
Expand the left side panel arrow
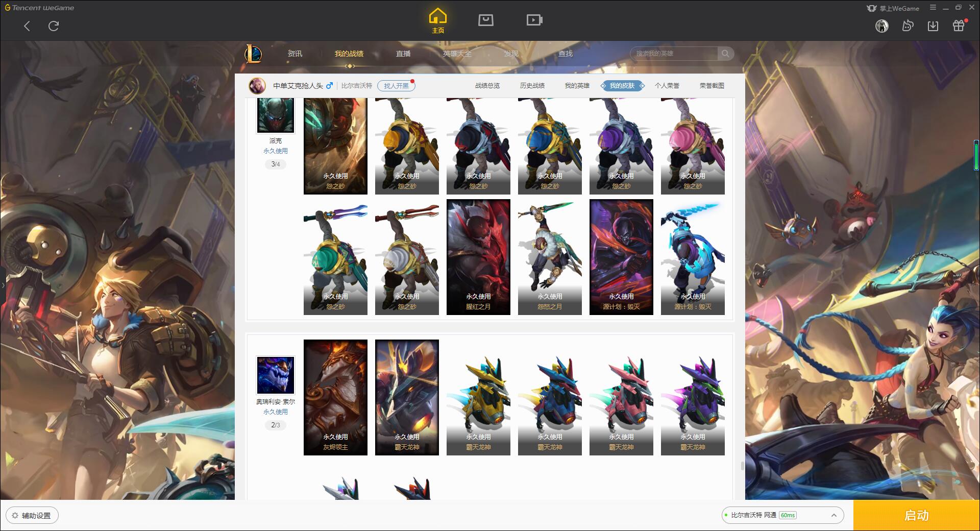point(3,285)
